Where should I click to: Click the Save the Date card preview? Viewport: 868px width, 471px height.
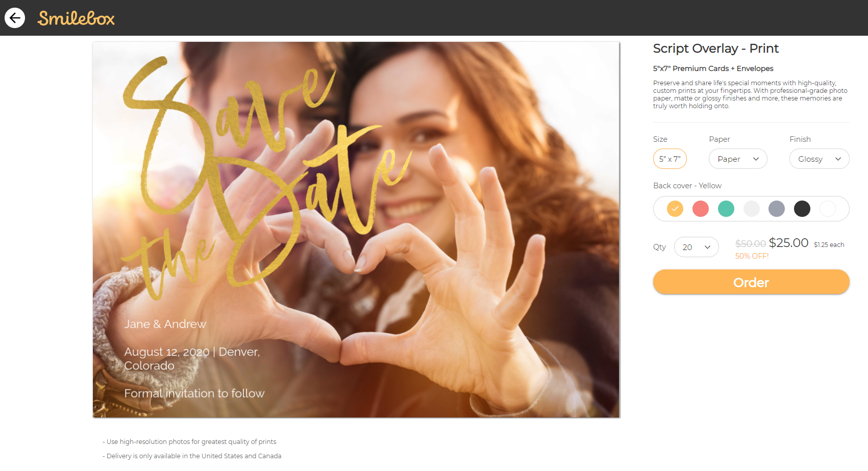click(356, 230)
